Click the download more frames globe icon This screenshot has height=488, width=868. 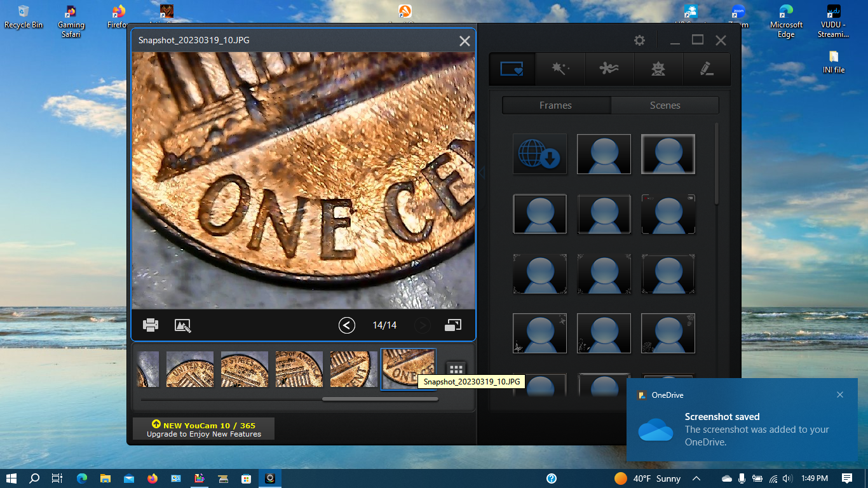(539, 154)
